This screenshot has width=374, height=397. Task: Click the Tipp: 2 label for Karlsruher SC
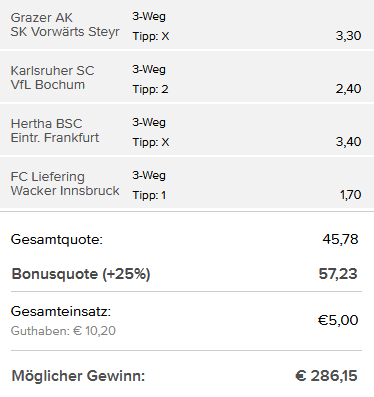pyautogui.click(x=150, y=89)
